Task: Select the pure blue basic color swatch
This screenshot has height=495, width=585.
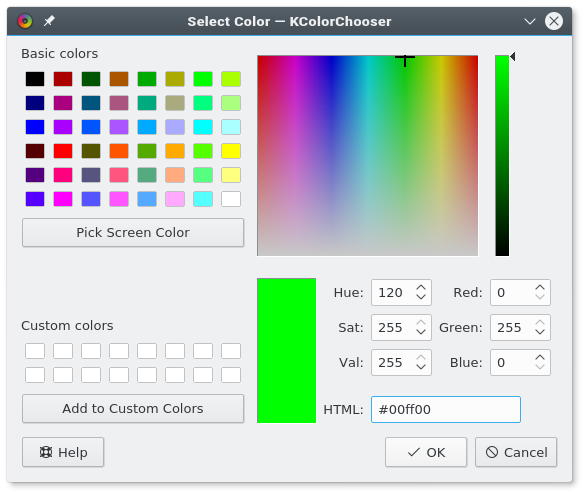Action: [35, 127]
